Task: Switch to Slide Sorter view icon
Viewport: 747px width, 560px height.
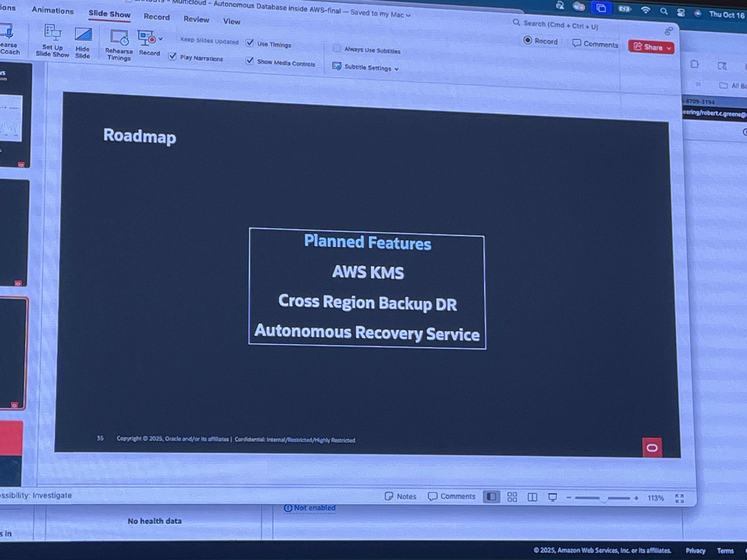Action: point(512,497)
